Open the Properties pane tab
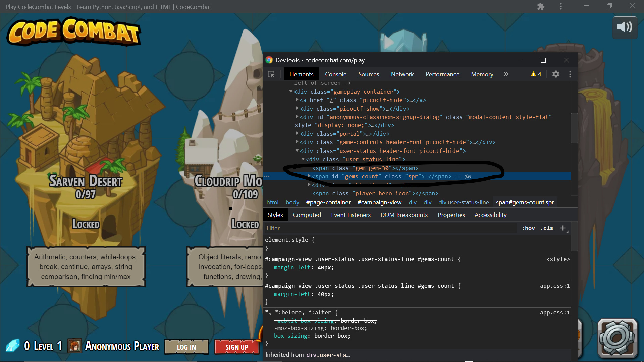Viewport: 644px width, 362px height. [x=451, y=215]
